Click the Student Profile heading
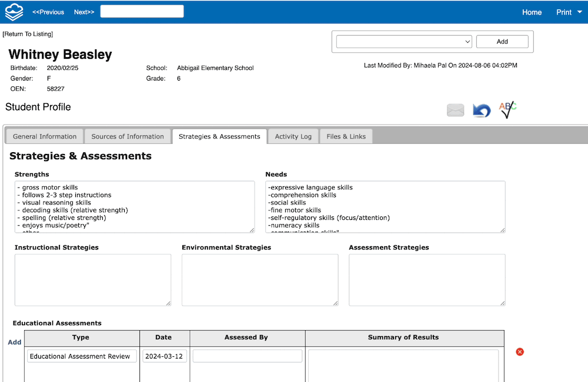This screenshot has width=588, height=382. point(38,107)
